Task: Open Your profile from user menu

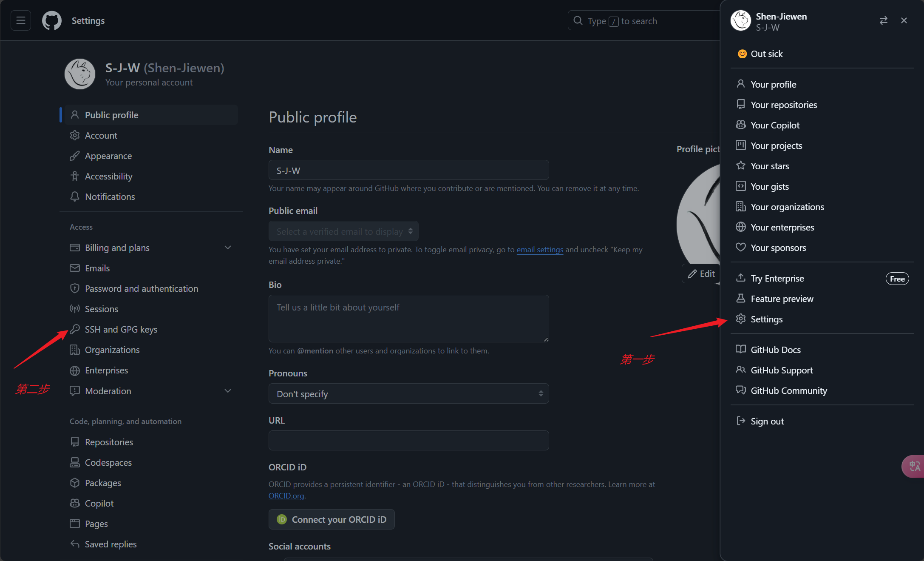Action: click(822, 84)
